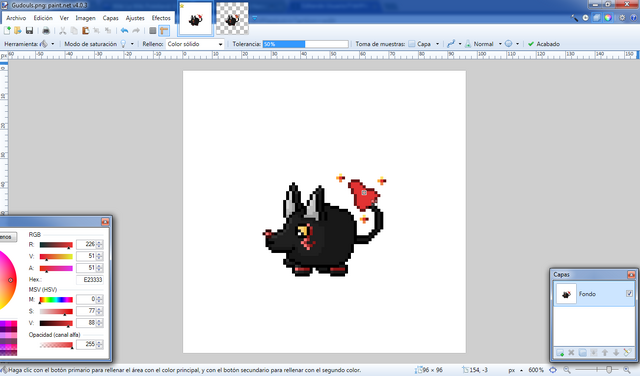Click the Hex color code field E23333
640x376 pixels.
point(90,280)
